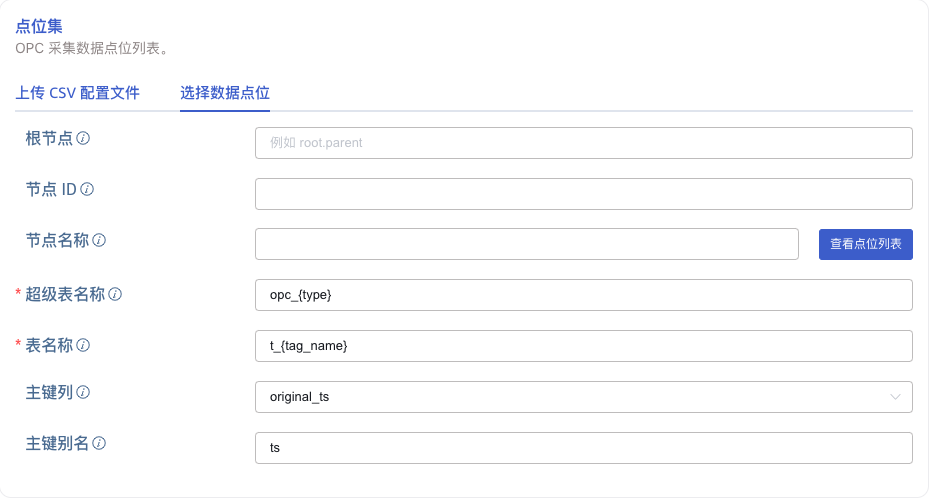This screenshot has height=498, width=933.
Task: Focus the 根节点 input with root.parent placeholder
Action: click(x=583, y=143)
